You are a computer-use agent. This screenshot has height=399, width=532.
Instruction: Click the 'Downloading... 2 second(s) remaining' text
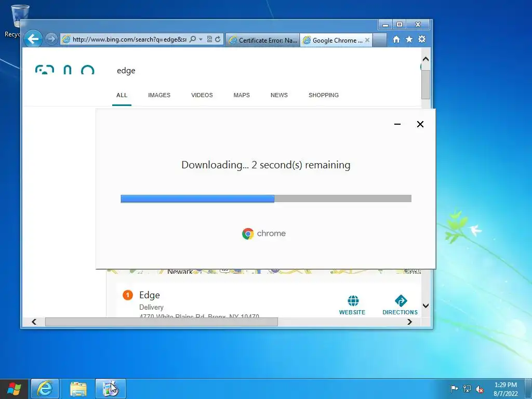point(265,165)
